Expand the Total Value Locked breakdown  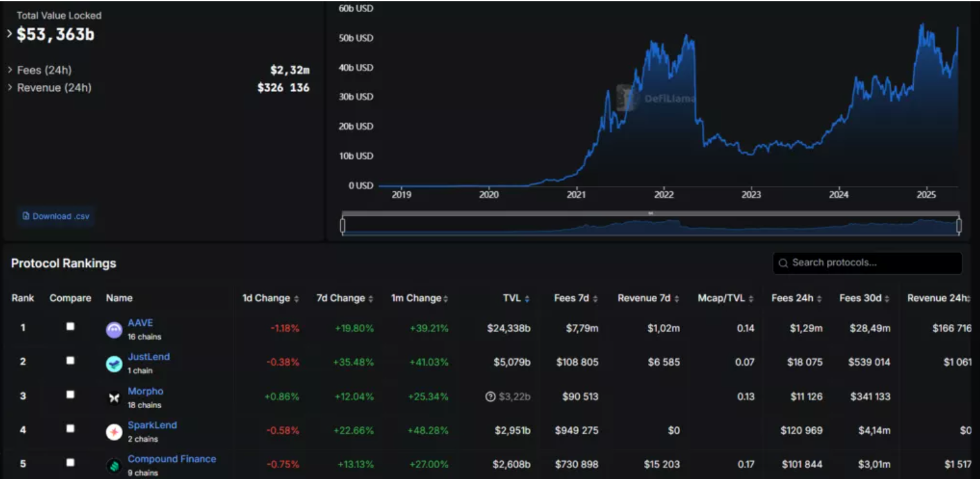[x=10, y=34]
